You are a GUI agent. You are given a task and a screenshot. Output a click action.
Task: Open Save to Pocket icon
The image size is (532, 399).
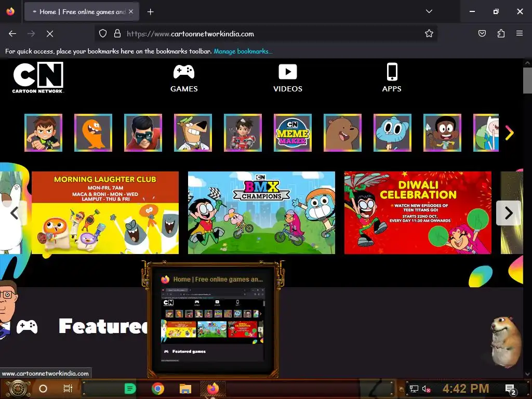tap(482, 34)
